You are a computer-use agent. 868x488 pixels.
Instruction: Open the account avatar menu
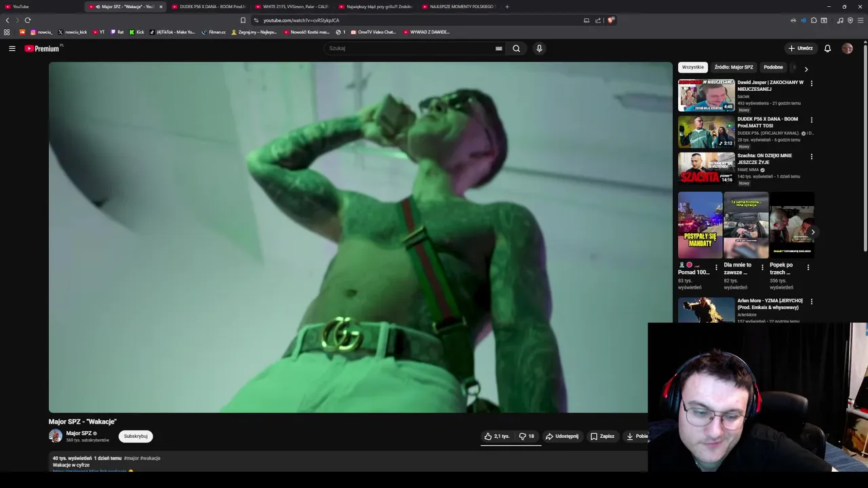point(847,48)
